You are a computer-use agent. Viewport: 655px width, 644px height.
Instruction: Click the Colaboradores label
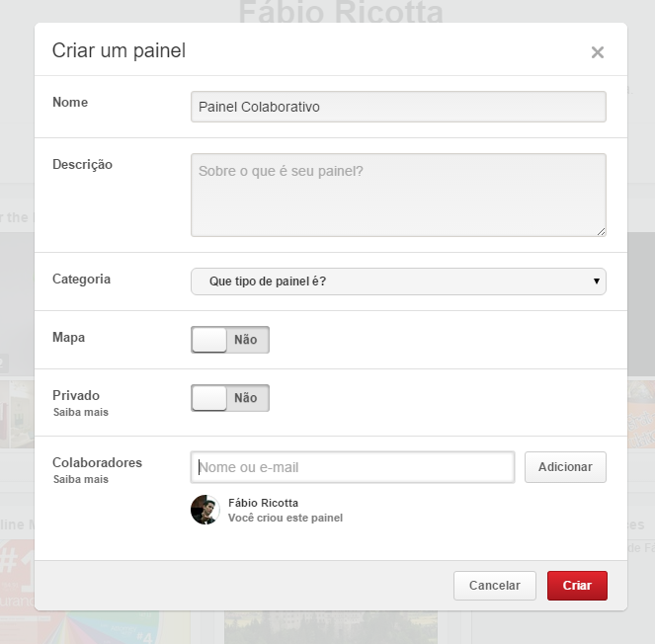97,462
